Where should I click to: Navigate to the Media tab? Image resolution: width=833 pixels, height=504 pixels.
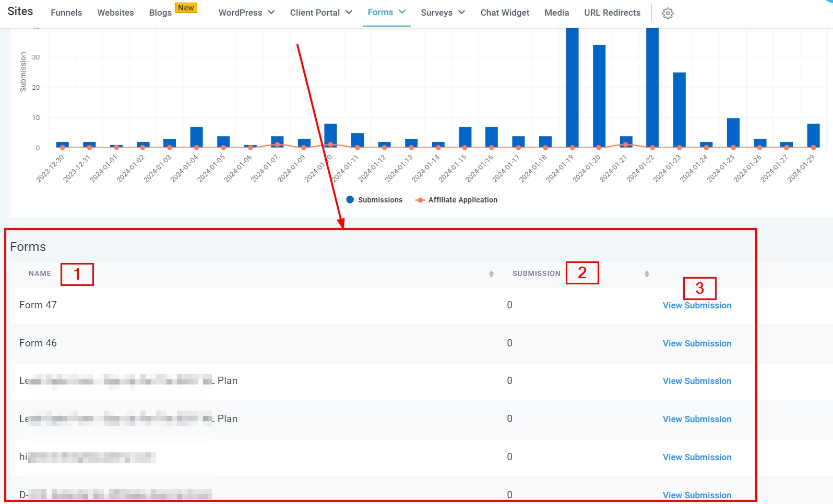[x=556, y=13]
